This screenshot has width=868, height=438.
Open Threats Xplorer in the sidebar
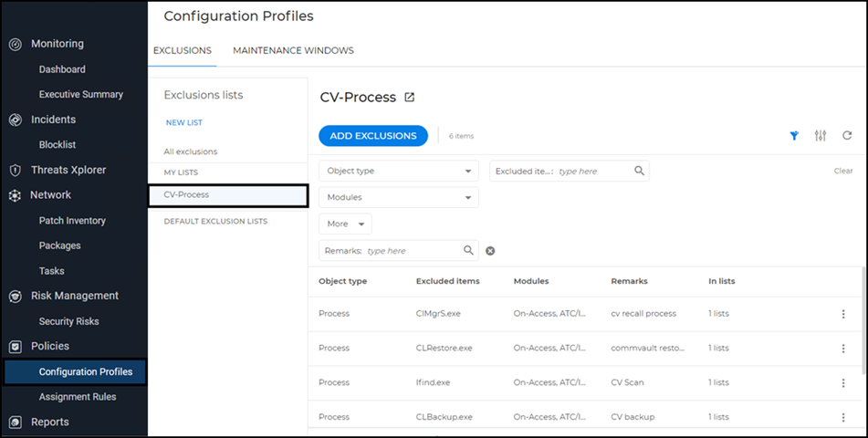68,170
